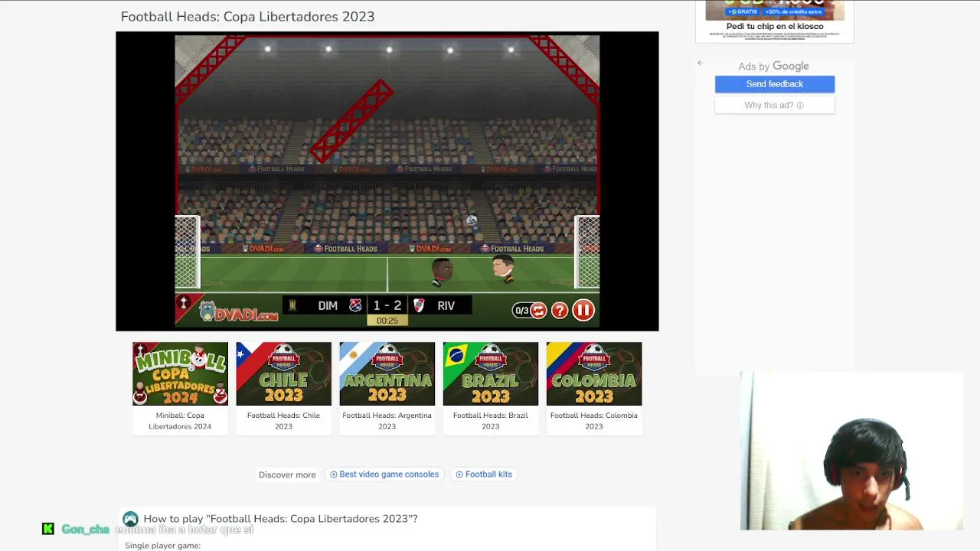
Task: Click the 'Discover more' label
Action: [x=287, y=474]
